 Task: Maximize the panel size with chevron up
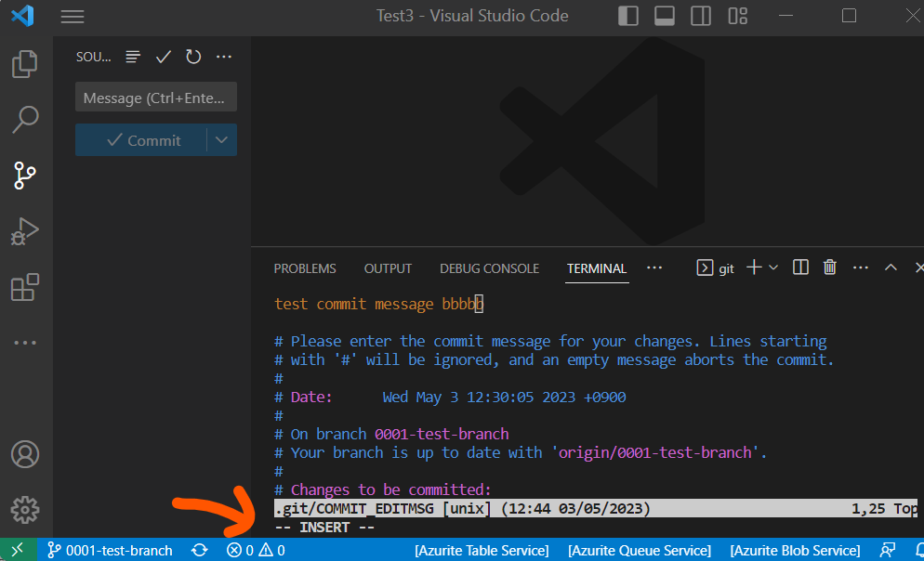pyautogui.click(x=891, y=267)
